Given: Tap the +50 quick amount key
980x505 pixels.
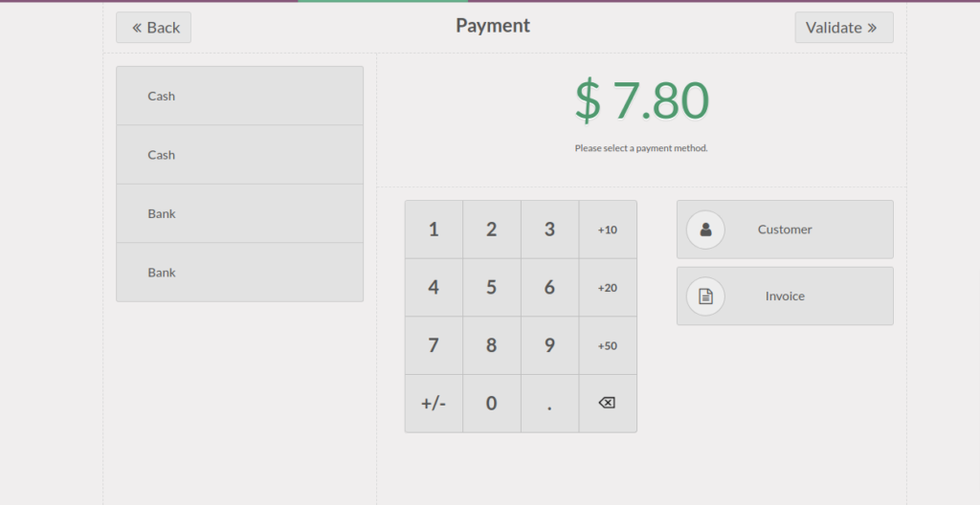Looking at the screenshot, I should 607,345.
